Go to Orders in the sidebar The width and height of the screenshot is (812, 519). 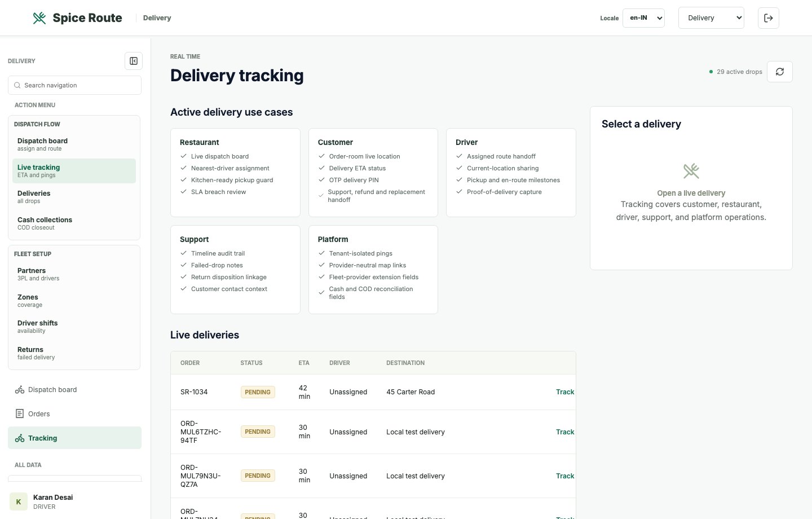click(x=74, y=414)
